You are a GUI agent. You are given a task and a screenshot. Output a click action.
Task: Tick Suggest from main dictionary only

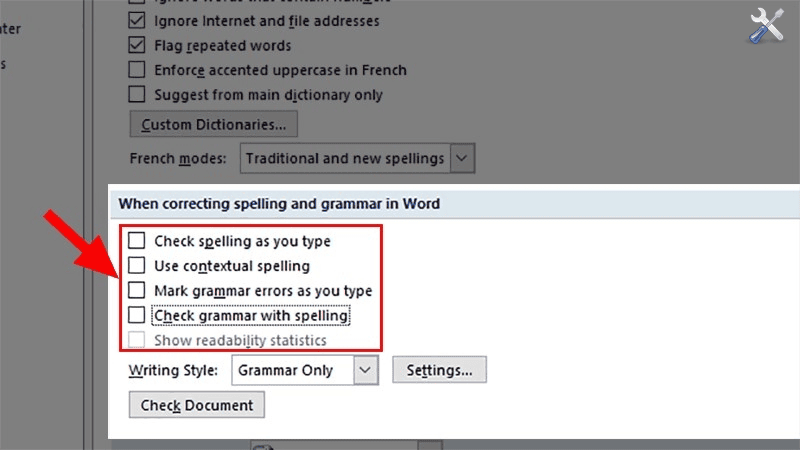[137, 95]
